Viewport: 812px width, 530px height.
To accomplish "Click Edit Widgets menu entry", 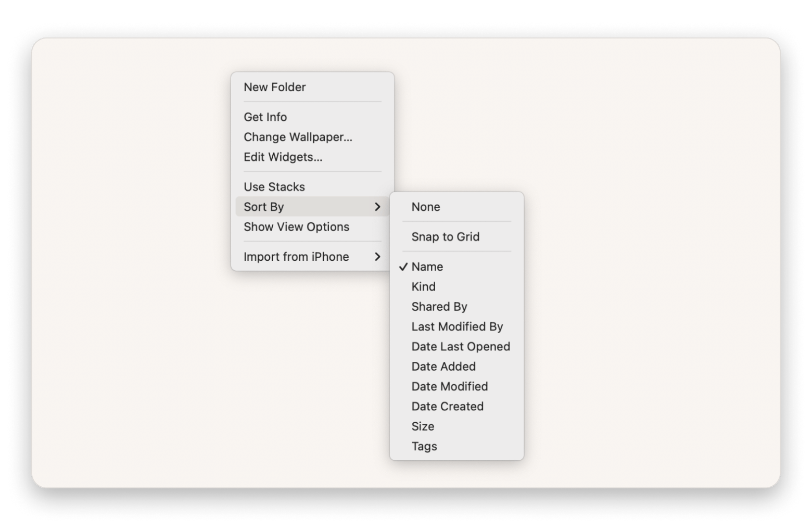I will (283, 157).
